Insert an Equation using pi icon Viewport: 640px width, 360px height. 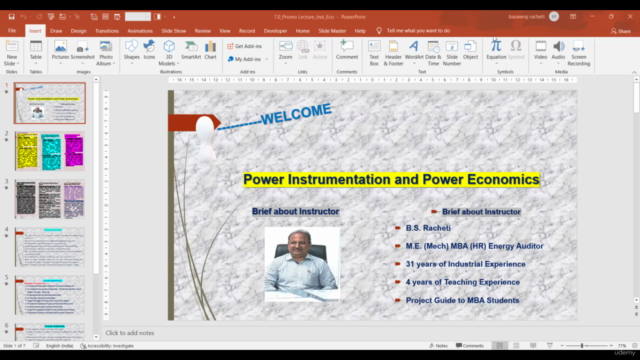tap(496, 46)
